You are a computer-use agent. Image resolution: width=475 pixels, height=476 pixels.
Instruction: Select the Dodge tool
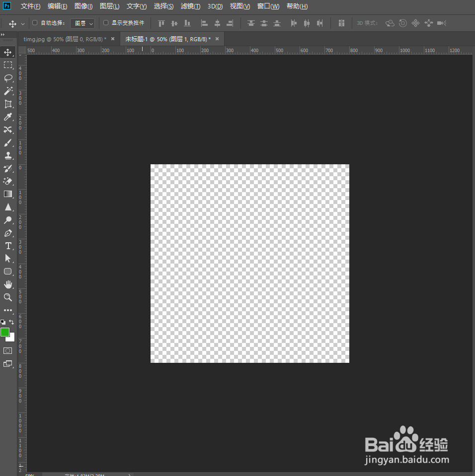click(x=8, y=220)
